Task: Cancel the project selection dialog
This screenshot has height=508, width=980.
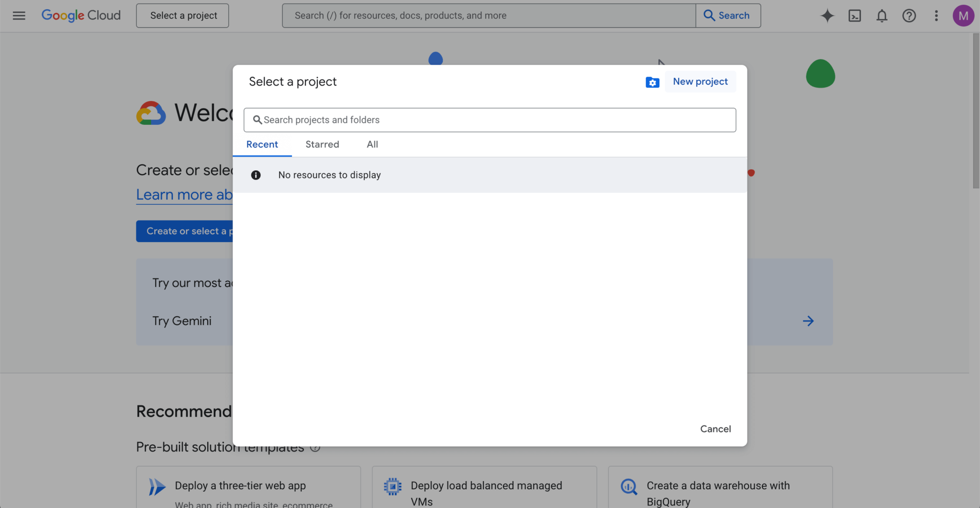Action: click(x=715, y=429)
